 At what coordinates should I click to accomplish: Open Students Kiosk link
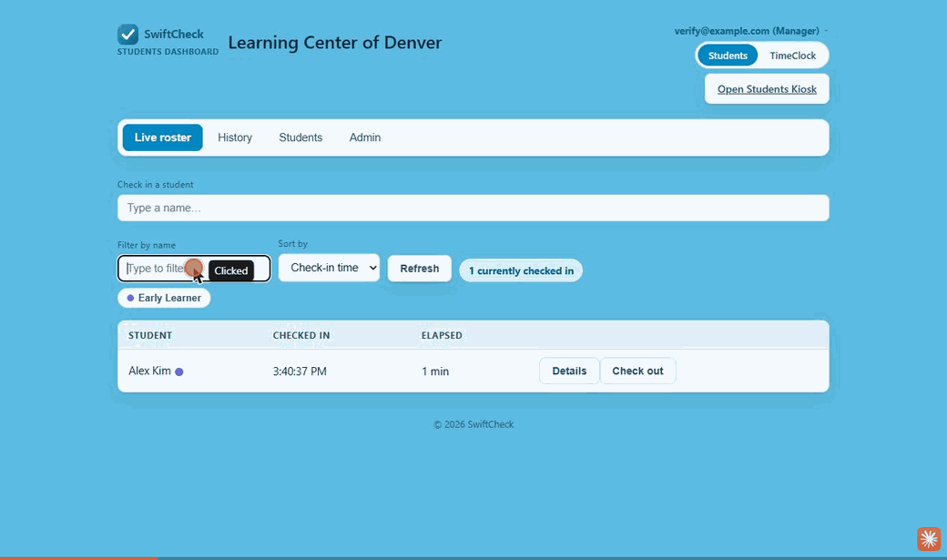[767, 89]
